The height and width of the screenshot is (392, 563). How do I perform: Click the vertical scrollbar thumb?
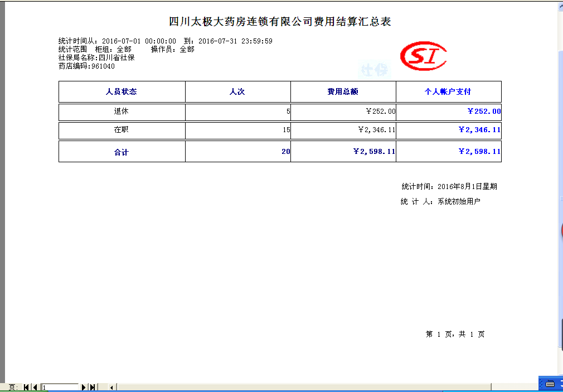point(560,200)
